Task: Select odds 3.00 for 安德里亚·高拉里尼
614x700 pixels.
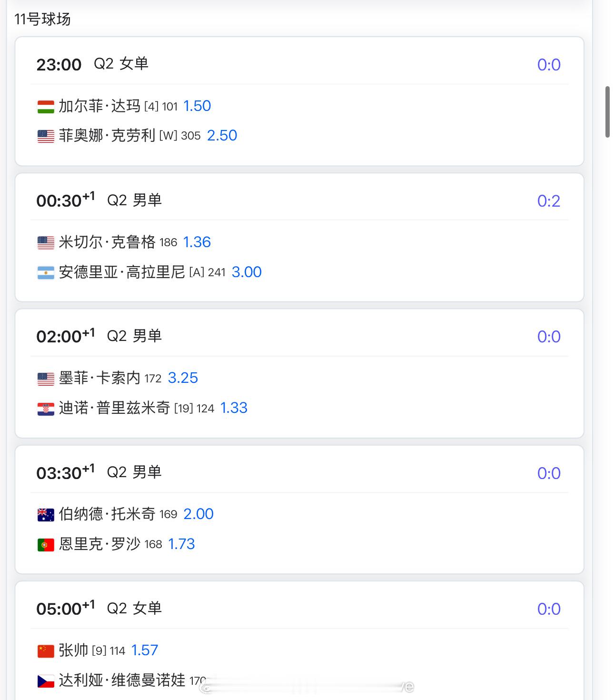Action: [x=247, y=272]
